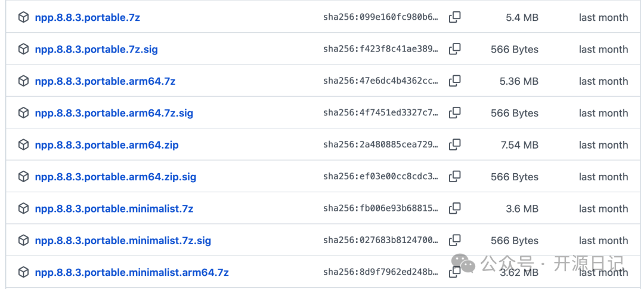Image resolution: width=644 pixels, height=289 pixels.
Task: Download npp.8.8.3.portable.arm64.zip.sig
Action: coord(116,177)
